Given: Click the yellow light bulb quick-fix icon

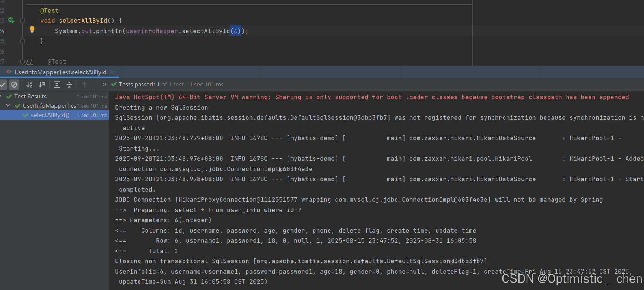Looking at the screenshot, I should point(32,29).
